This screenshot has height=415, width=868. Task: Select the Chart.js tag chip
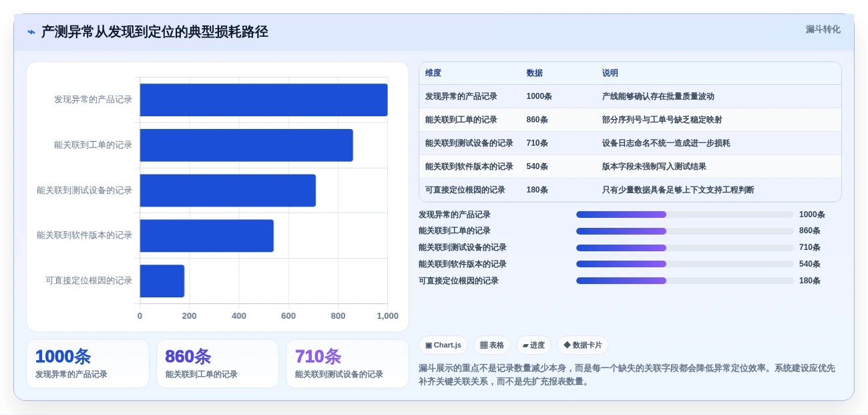(443, 345)
